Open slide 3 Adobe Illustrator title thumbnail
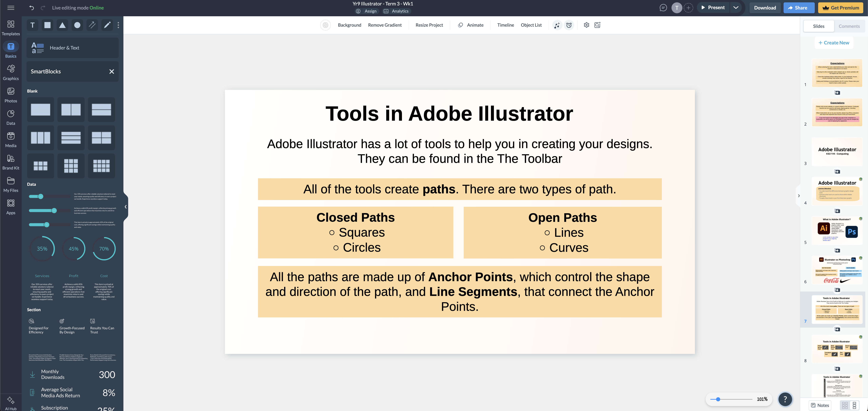This screenshot has width=868, height=411. click(837, 152)
